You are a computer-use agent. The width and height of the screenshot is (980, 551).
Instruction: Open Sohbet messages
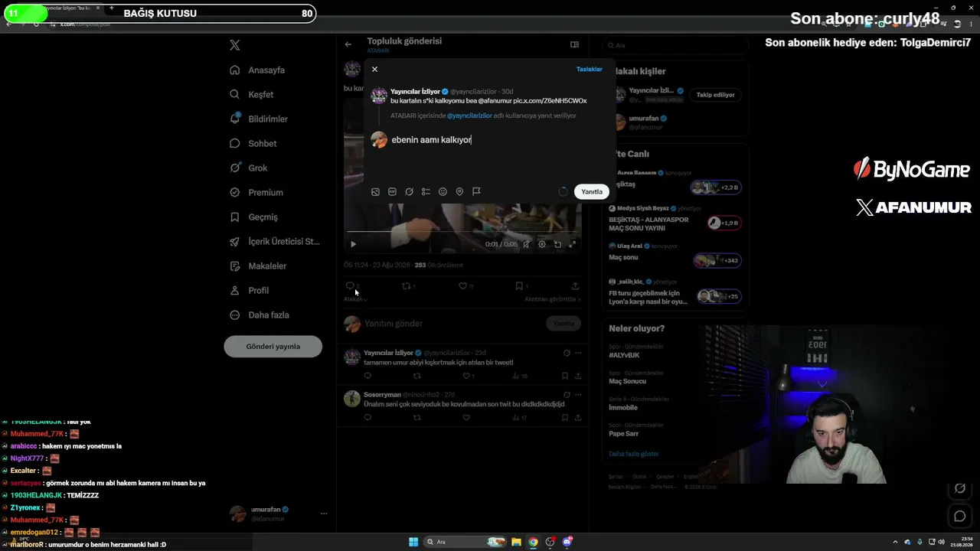point(253,144)
